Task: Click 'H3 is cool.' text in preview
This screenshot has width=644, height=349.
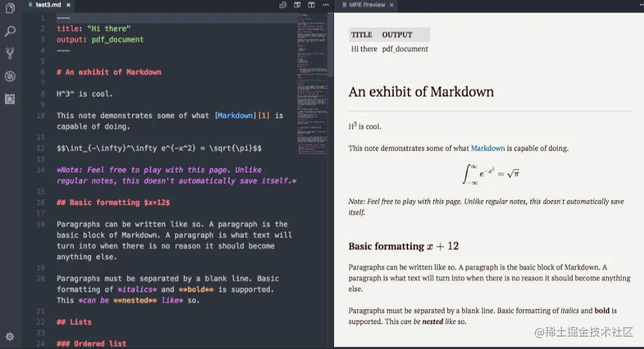Action: pos(365,126)
